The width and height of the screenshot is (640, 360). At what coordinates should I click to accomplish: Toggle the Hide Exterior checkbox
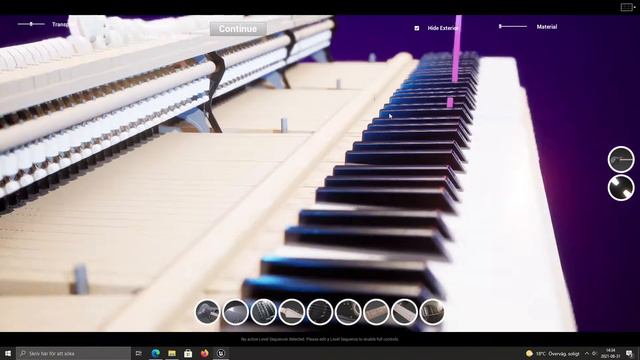click(x=417, y=28)
